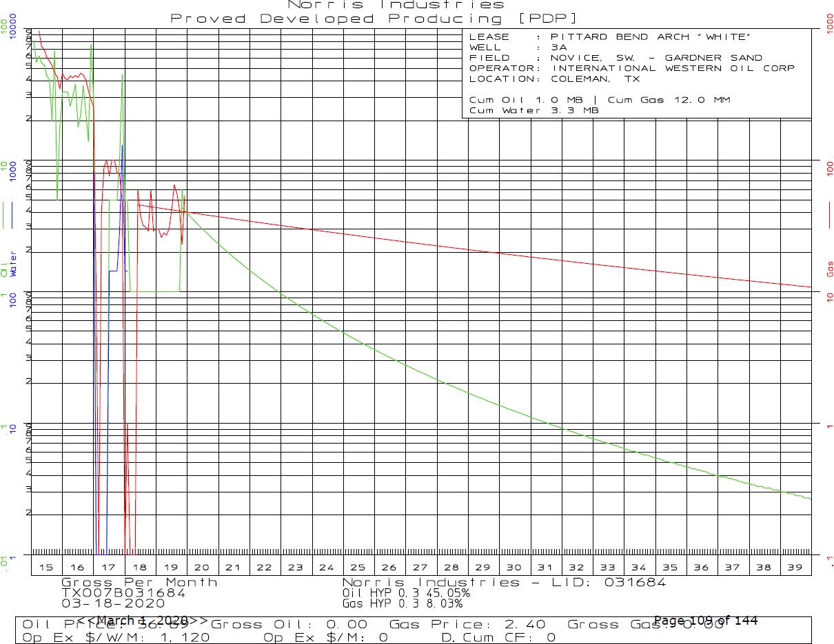Click the blue Water legend line swatch
Image resolution: width=834 pixels, height=644 pixels.
[12, 215]
